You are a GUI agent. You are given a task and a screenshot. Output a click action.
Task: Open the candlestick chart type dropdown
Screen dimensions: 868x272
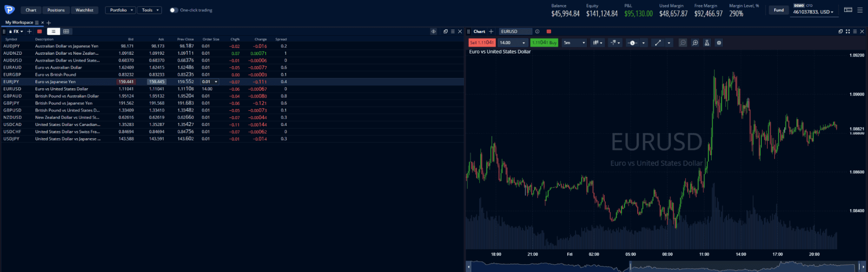597,43
